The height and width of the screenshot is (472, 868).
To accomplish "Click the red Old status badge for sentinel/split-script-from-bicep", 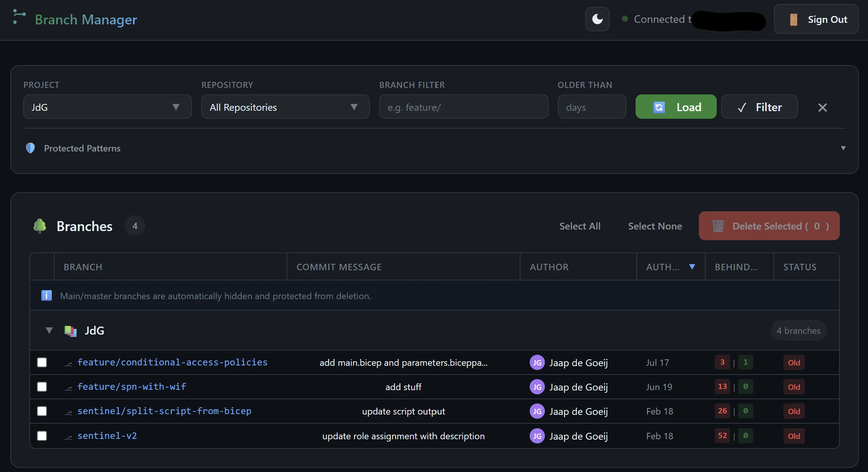I will pos(794,411).
